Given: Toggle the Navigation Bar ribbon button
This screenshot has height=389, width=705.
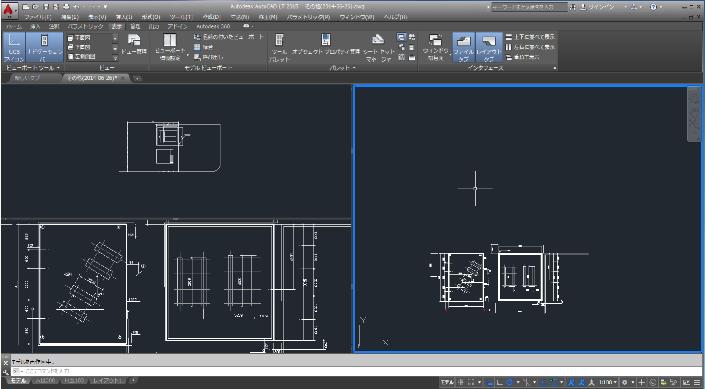Looking at the screenshot, I should point(44,47).
